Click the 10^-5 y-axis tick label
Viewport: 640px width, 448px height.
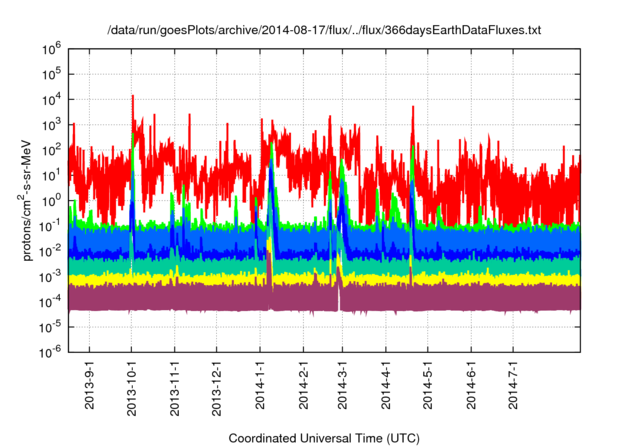click(50, 327)
